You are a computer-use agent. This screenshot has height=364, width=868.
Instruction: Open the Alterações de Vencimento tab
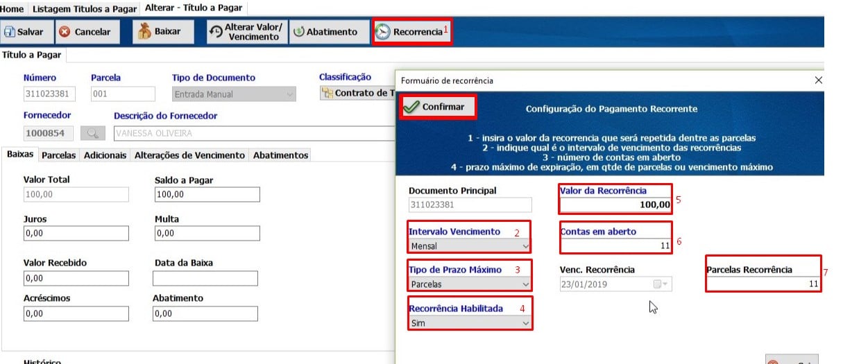[189, 155]
